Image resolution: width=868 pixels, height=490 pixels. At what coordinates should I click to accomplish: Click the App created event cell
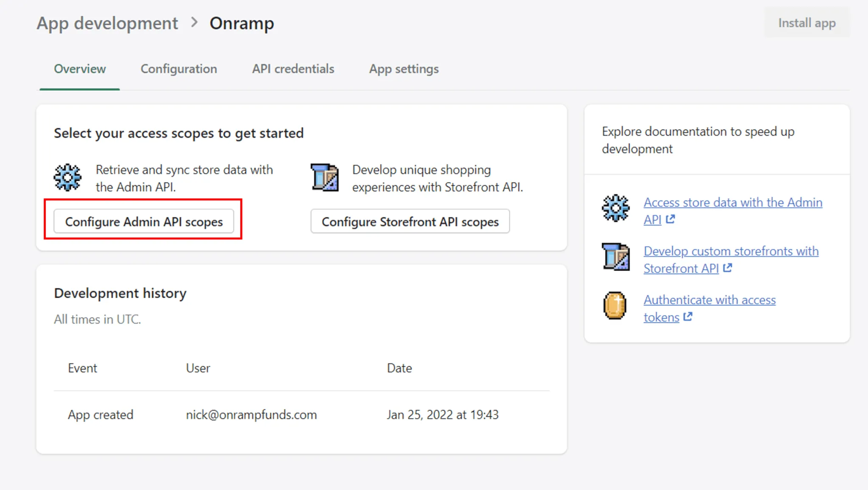(100, 415)
